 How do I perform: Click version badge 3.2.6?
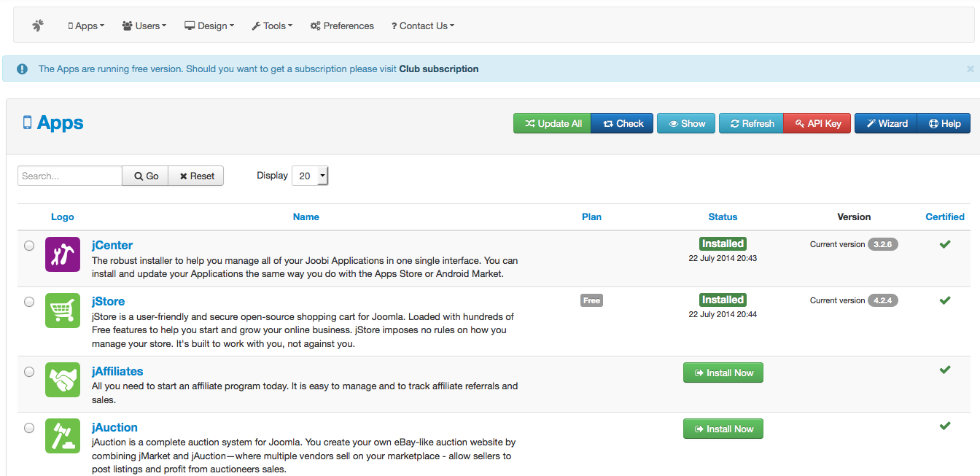(883, 244)
